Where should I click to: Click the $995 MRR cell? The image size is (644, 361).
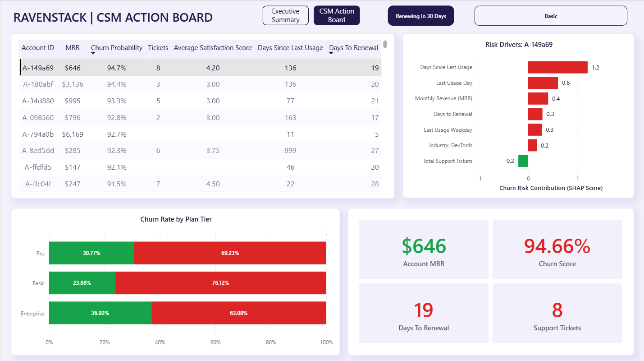click(73, 101)
